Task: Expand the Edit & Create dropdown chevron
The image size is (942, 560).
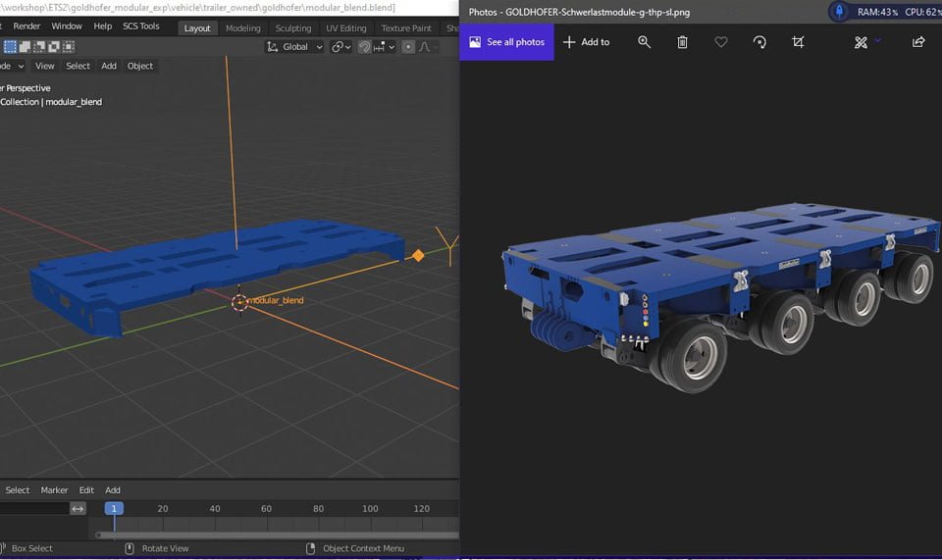Action: click(x=877, y=41)
